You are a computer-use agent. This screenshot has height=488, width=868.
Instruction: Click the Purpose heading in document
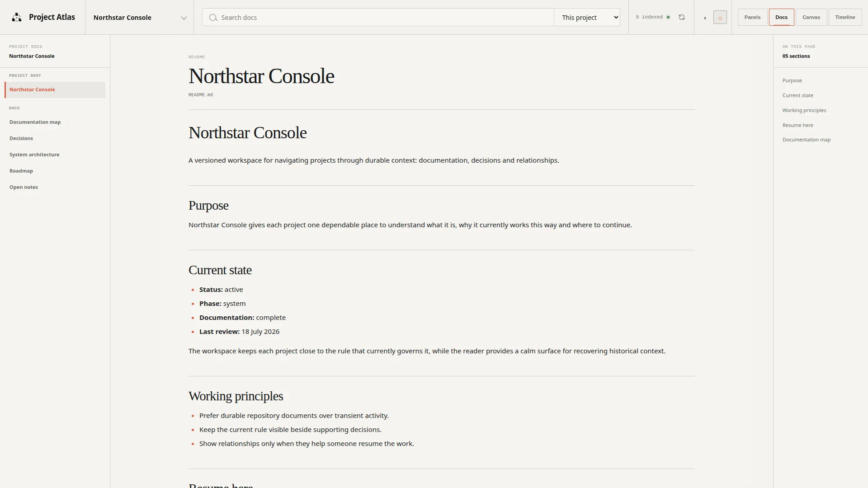click(x=208, y=206)
